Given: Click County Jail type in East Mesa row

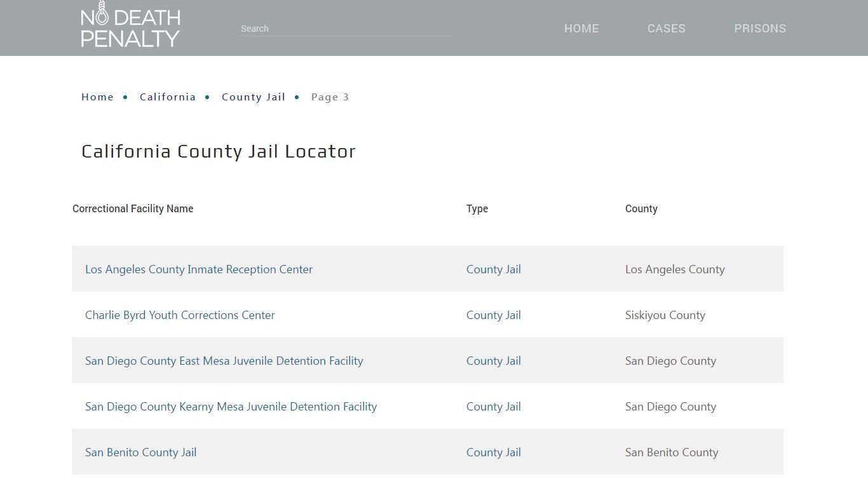Looking at the screenshot, I should [x=494, y=361].
